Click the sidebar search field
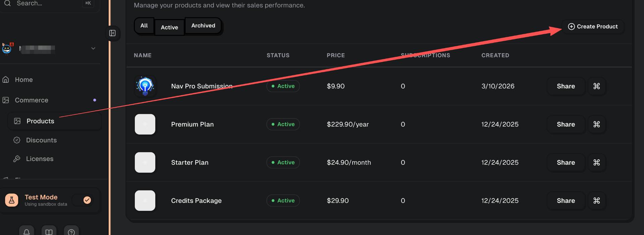644x235 pixels. (44, 3)
